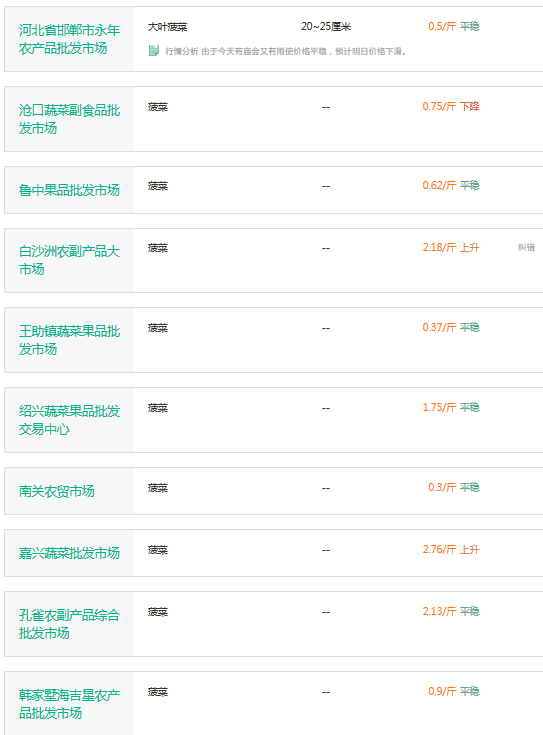Screen dimensions: 543x735
Task: Open 南关农贸市场 link
Action: [57, 491]
